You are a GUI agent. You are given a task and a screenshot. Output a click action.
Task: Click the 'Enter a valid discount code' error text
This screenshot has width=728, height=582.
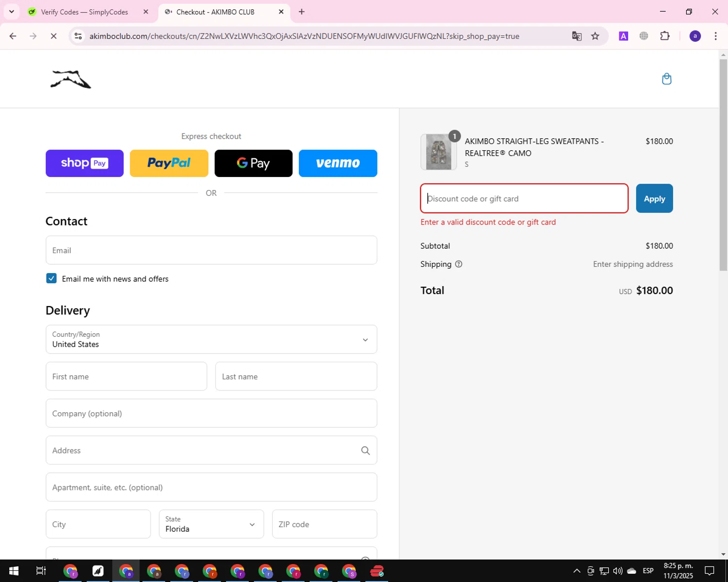tap(488, 222)
